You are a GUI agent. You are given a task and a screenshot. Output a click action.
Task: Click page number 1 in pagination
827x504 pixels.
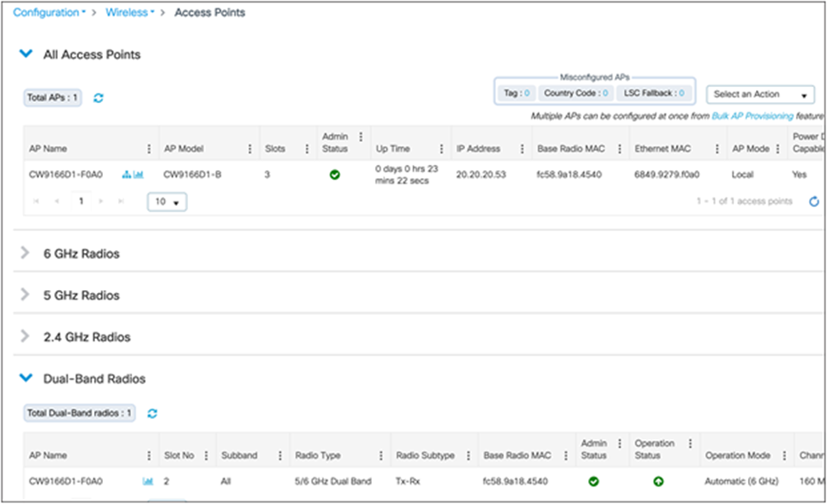[81, 201]
